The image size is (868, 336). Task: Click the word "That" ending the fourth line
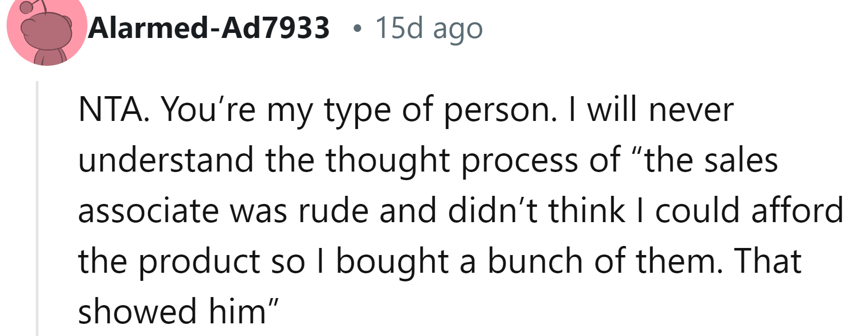click(768, 261)
